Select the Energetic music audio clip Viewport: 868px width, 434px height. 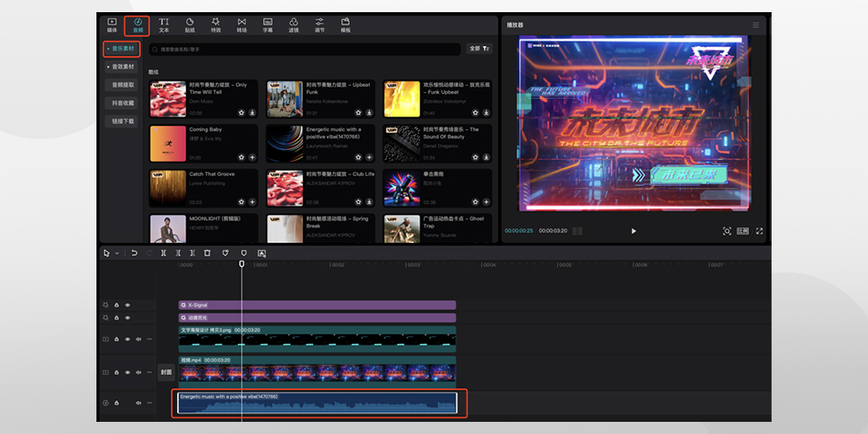tap(317, 403)
